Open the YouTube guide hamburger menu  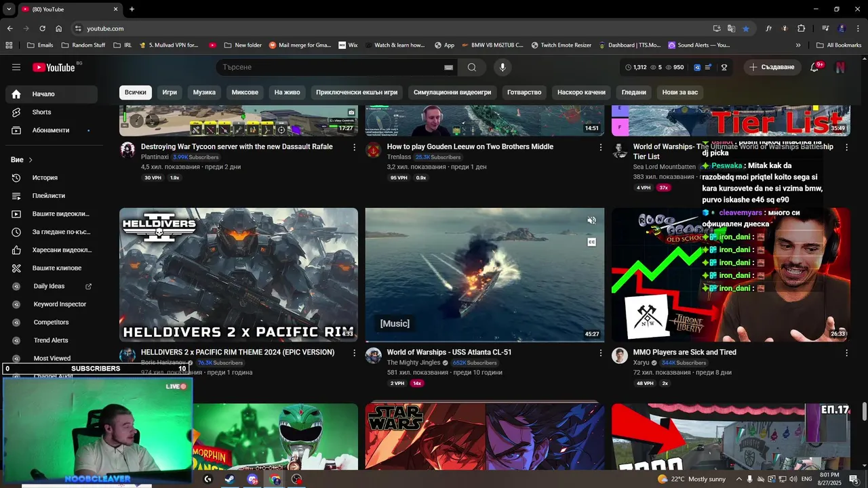[x=16, y=67]
